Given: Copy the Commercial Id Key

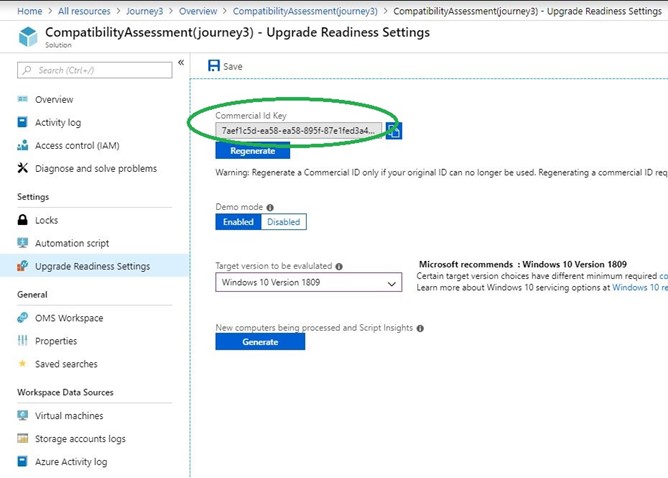Looking at the screenshot, I should (x=394, y=131).
